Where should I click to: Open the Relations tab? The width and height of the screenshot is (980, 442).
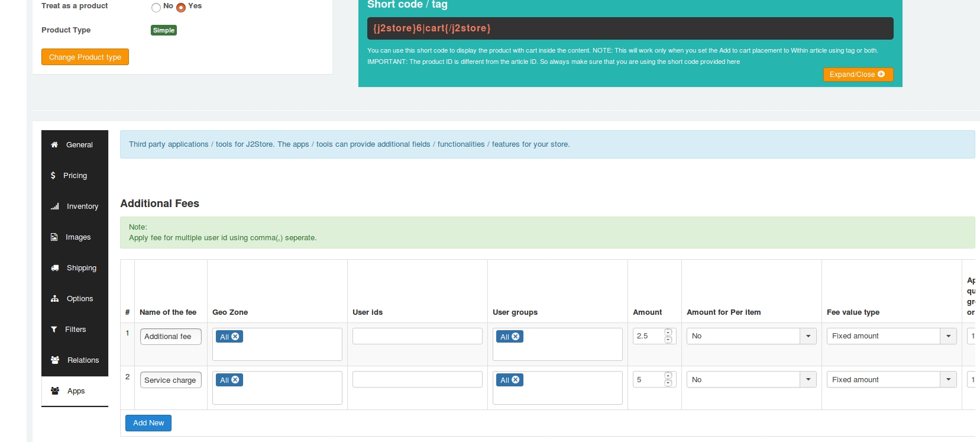coord(75,360)
